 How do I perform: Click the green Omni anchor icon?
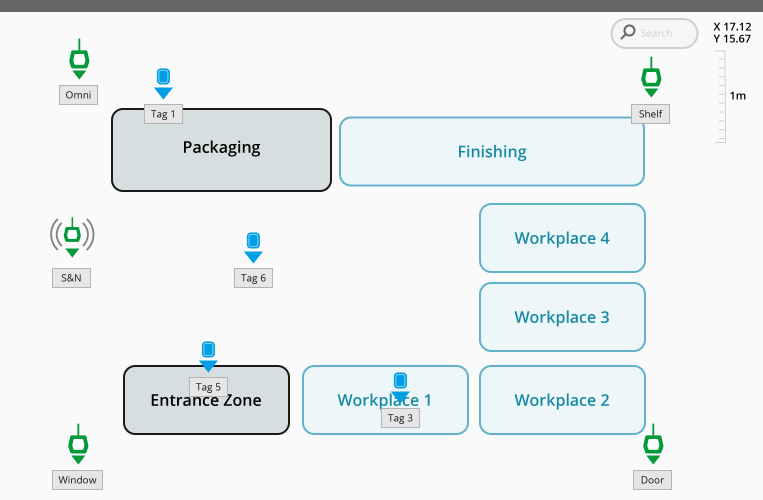coord(78,60)
